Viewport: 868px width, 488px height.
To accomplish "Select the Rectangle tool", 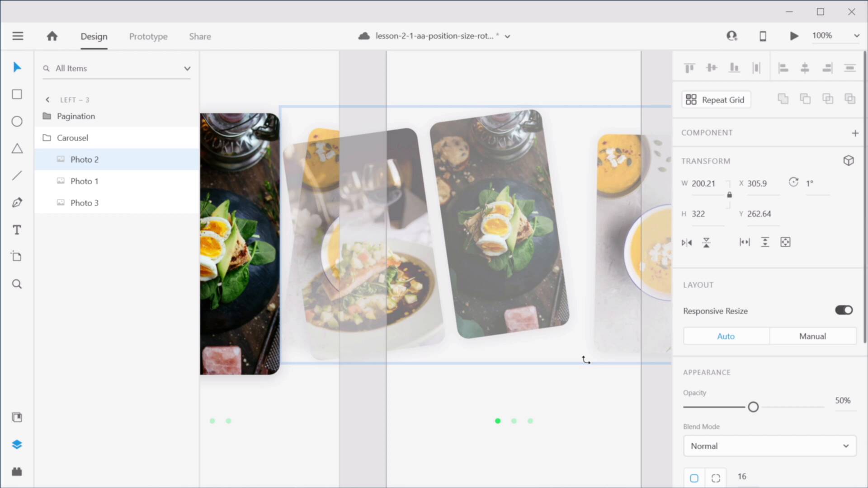I will coord(17,94).
